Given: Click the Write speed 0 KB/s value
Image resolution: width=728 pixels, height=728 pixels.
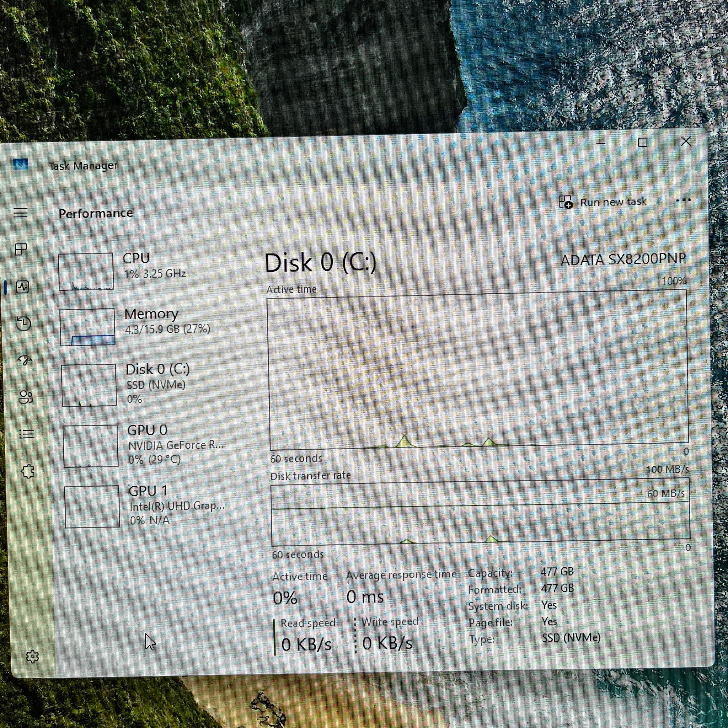Looking at the screenshot, I should 387,643.
